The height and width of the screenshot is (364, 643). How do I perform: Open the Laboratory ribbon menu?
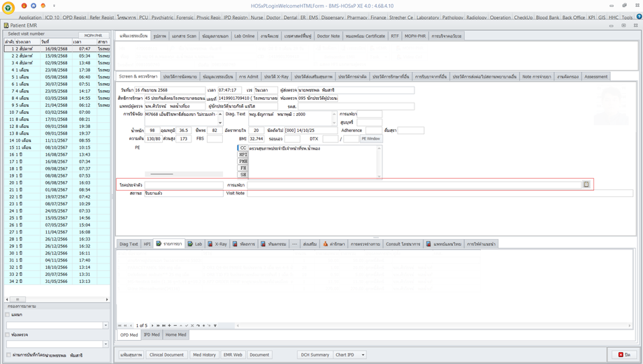point(427,17)
